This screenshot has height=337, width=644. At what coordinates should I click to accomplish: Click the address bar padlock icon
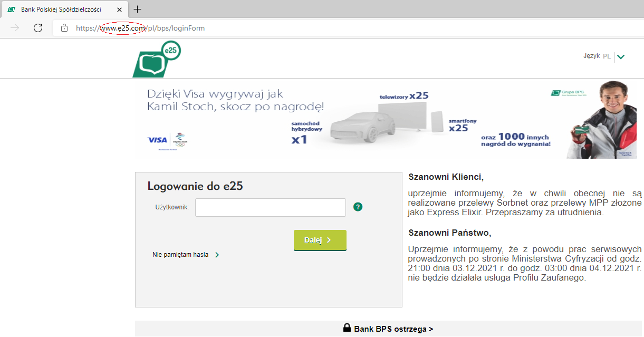[x=64, y=28]
